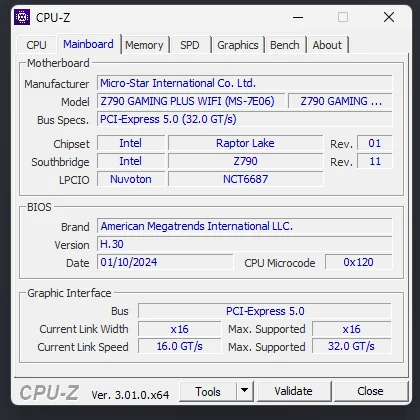
Task: Open the Memory tab
Action: [x=144, y=45]
